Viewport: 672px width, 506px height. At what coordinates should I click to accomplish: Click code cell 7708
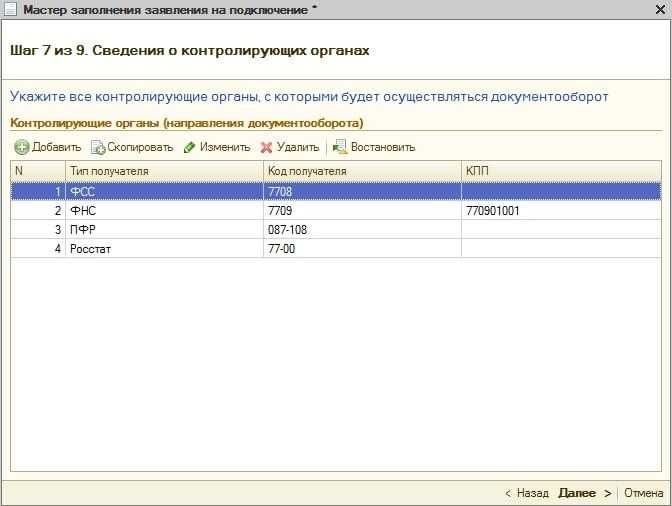pyautogui.click(x=362, y=191)
